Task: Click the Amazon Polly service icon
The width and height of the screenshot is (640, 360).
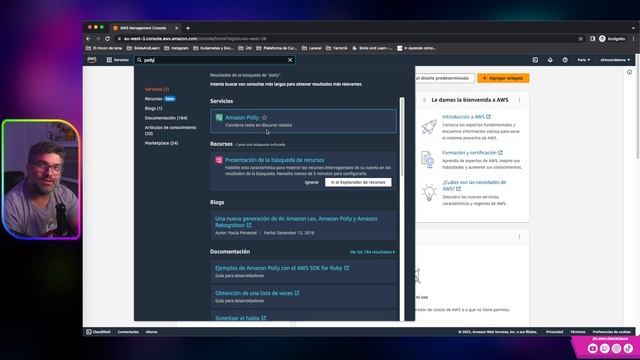Action: 219,118
